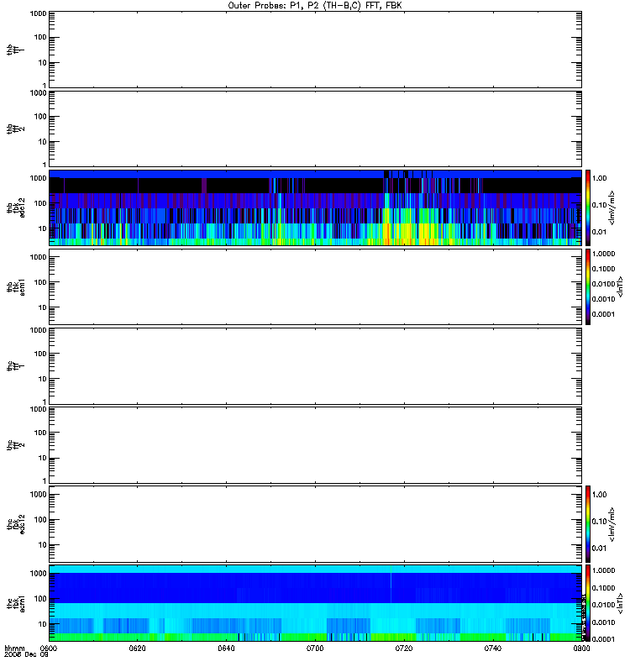Click '0.01' on thb edc12 color scale
630x672 pixels.
[x=599, y=232]
